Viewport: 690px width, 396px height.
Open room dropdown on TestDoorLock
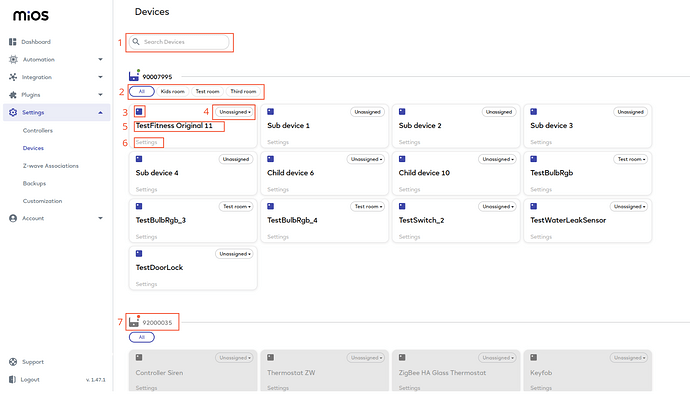click(x=235, y=254)
